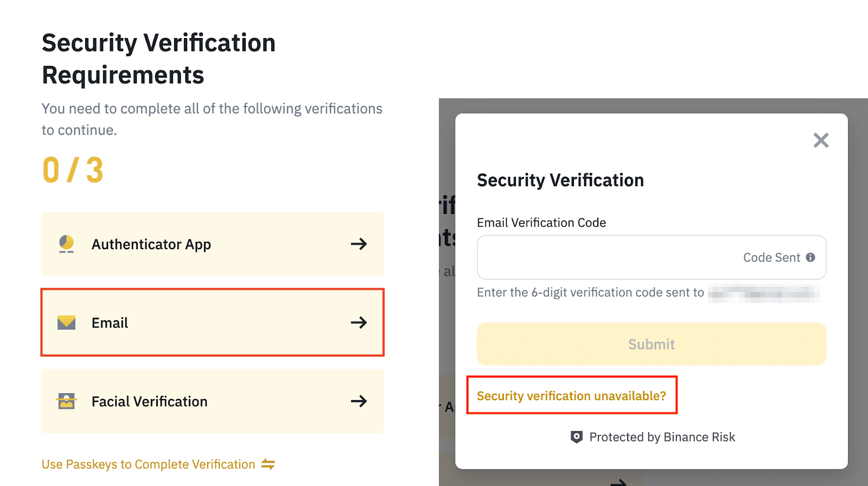Click Security verification unavailable link

tap(571, 396)
